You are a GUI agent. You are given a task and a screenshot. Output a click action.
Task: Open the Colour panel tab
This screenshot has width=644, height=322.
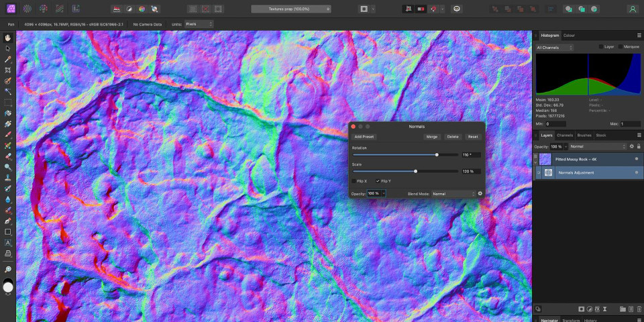click(569, 35)
